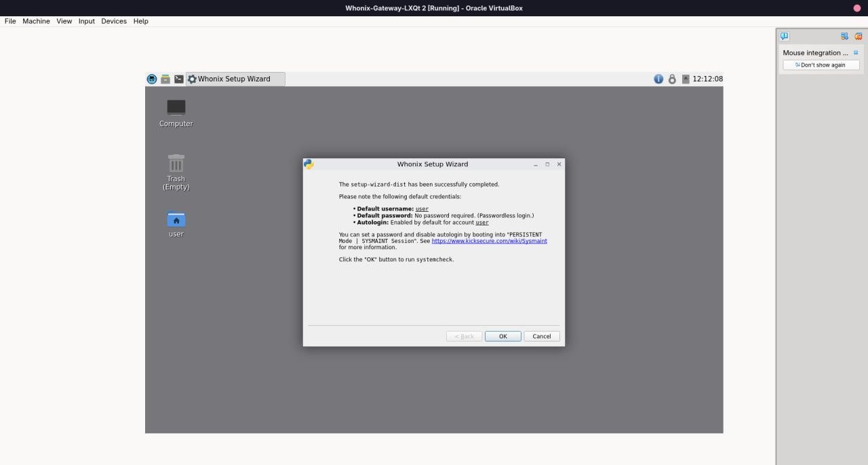This screenshot has height=465, width=868.
Task: Click the 12:12:08 panel clock
Action: pos(707,79)
